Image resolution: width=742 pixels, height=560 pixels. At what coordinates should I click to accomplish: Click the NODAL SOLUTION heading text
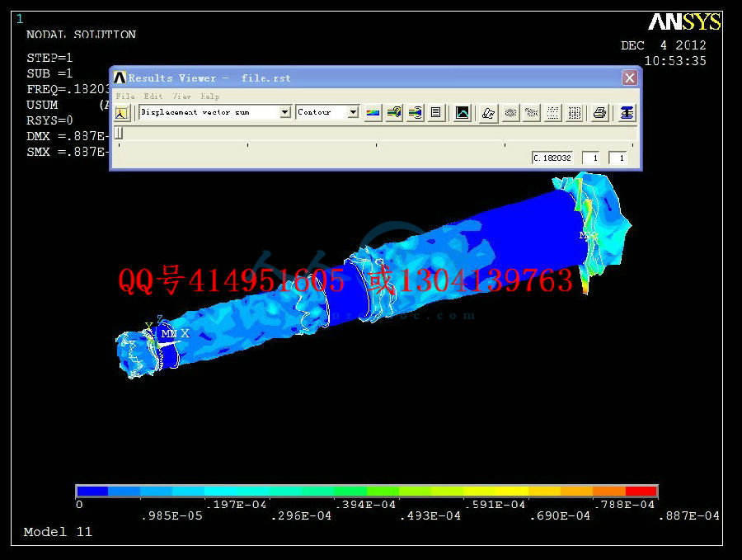(82, 35)
